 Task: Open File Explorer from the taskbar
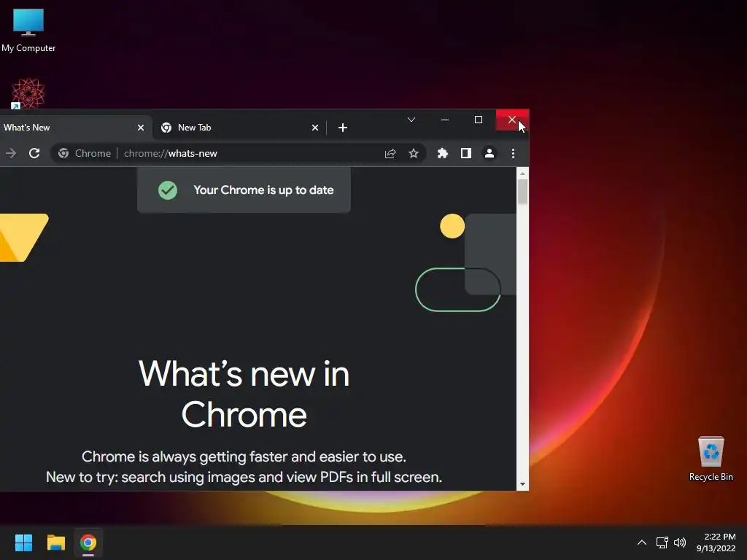tap(55, 542)
